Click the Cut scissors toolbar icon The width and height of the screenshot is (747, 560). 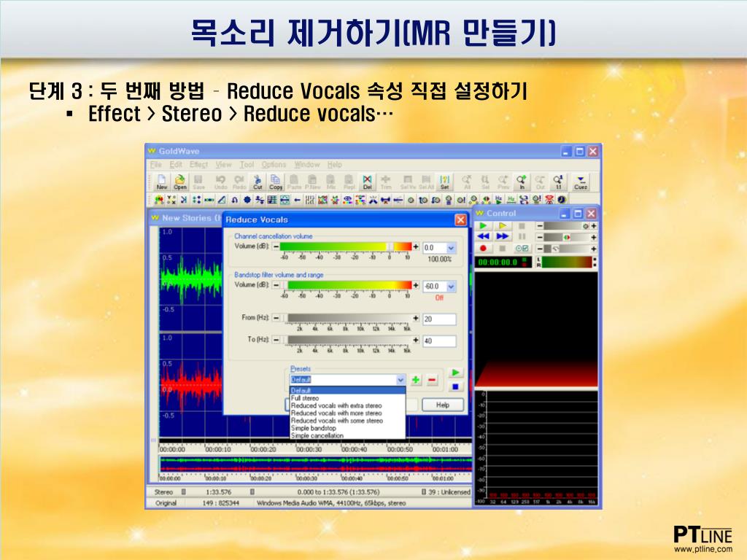[258, 182]
